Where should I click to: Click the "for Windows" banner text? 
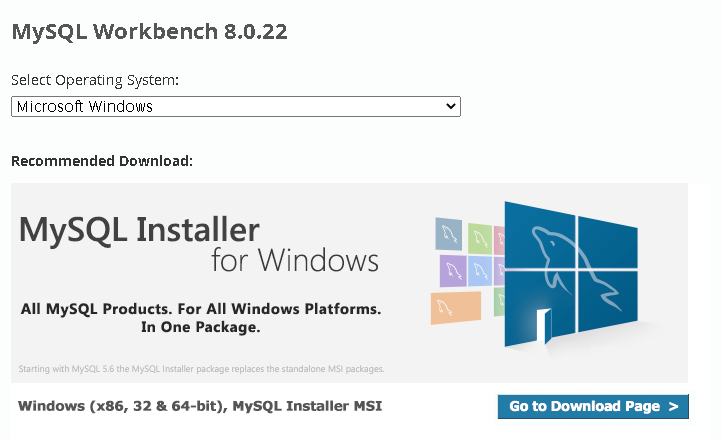tap(295, 261)
